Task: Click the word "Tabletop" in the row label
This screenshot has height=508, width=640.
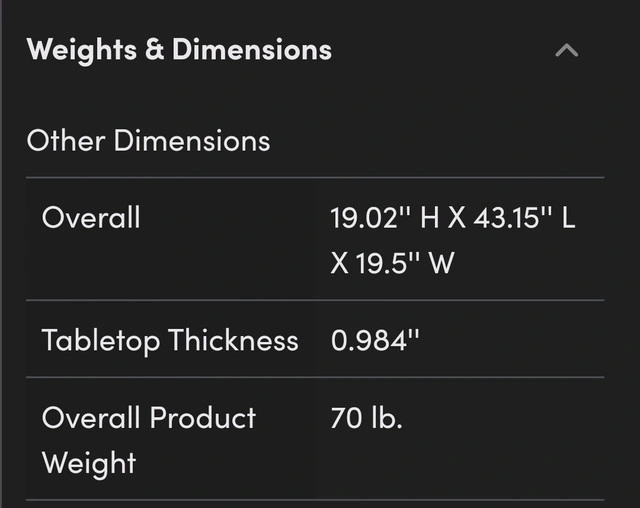Action: [x=101, y=340]
